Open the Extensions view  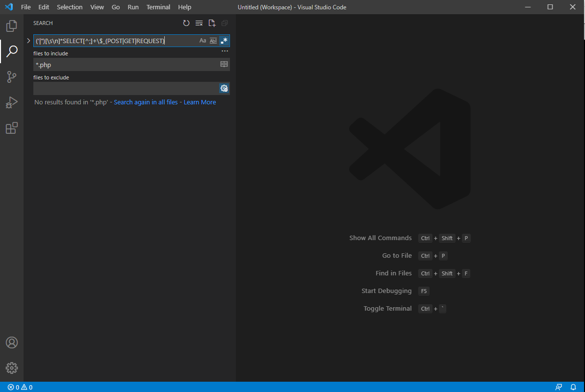tap(12, 128)
